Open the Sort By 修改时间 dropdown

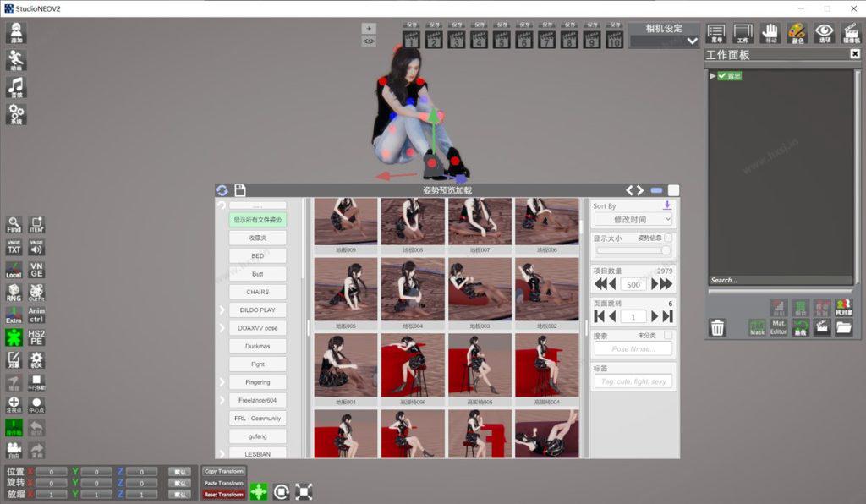coord(633,219)
